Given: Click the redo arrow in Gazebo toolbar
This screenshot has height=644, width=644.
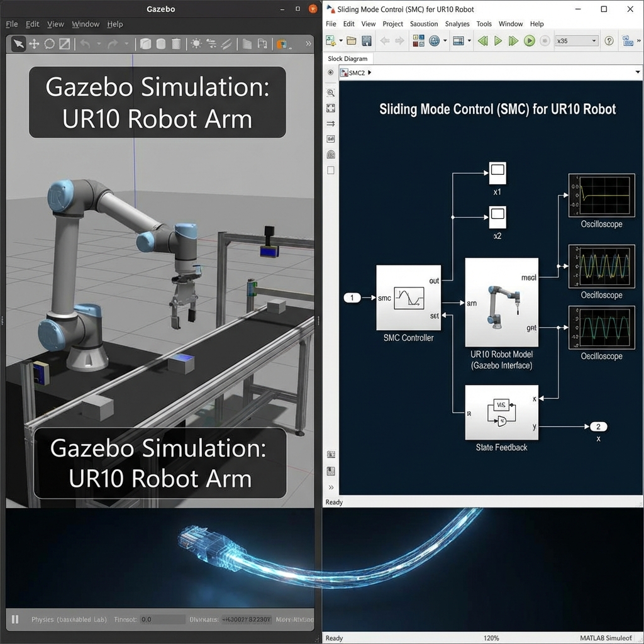Looking at the screenshot, I should click(x=113, y=43).
